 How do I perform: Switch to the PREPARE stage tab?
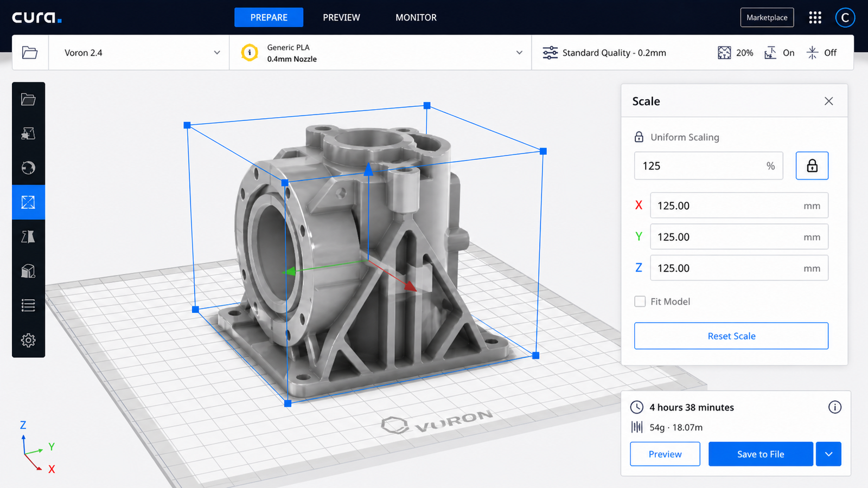[x=269, y=17]
